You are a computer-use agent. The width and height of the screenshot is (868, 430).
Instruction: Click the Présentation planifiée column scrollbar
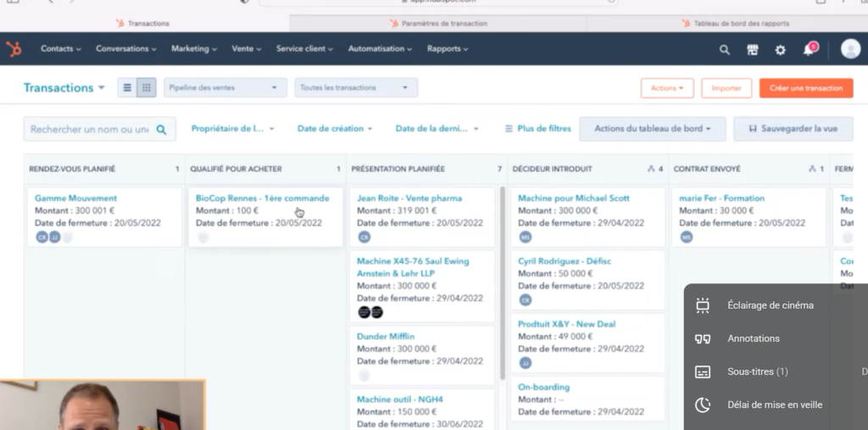(502, 280)
